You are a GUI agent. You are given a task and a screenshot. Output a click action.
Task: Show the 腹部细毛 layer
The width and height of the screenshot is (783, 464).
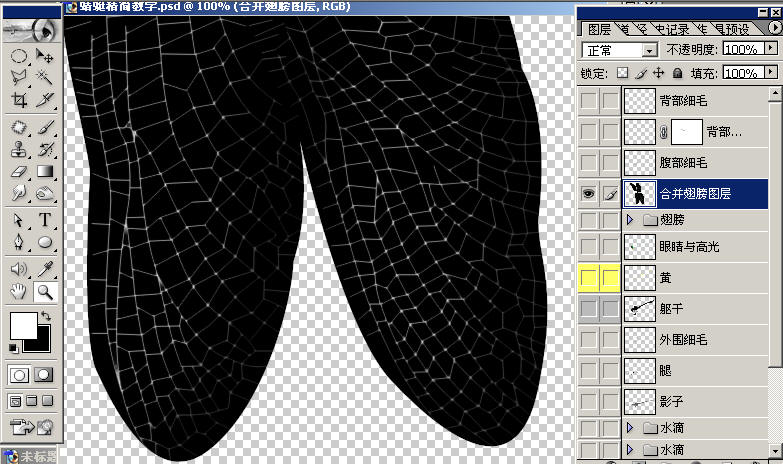point(589,163)
